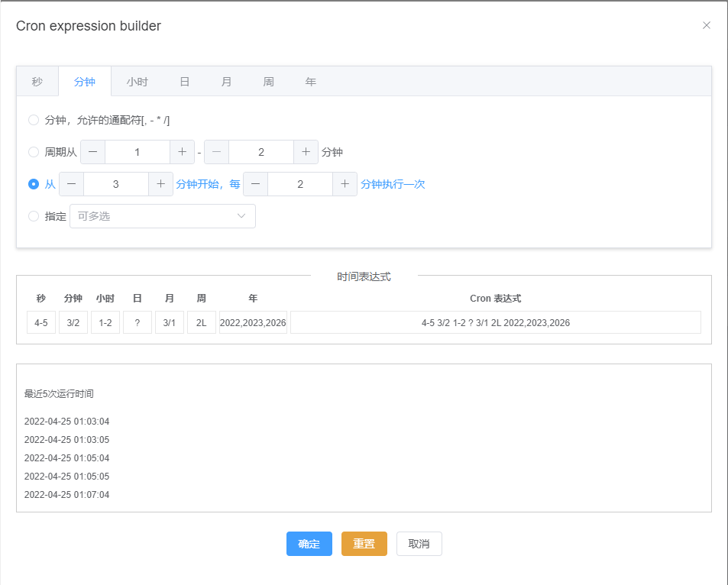
Task: Click the 秒 field showing 4-5
Action: point(41,323)
